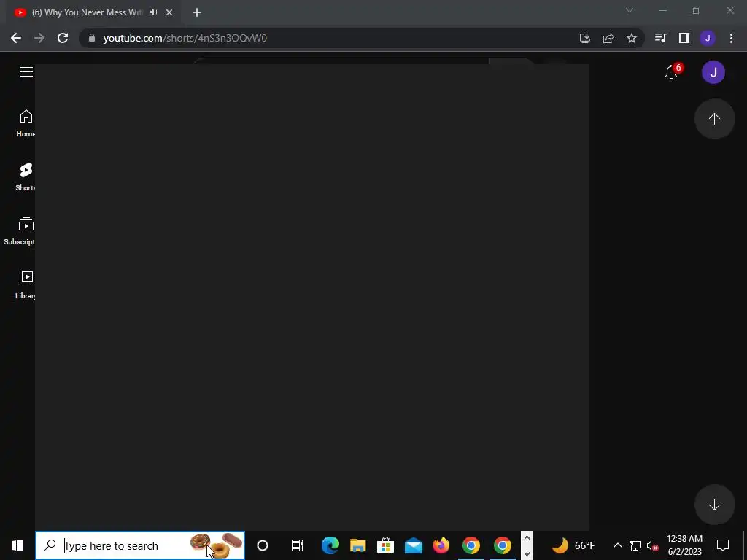Open the media controls icon in Chrome
Screen dimensions: 747x560
(x=660, y=38)
